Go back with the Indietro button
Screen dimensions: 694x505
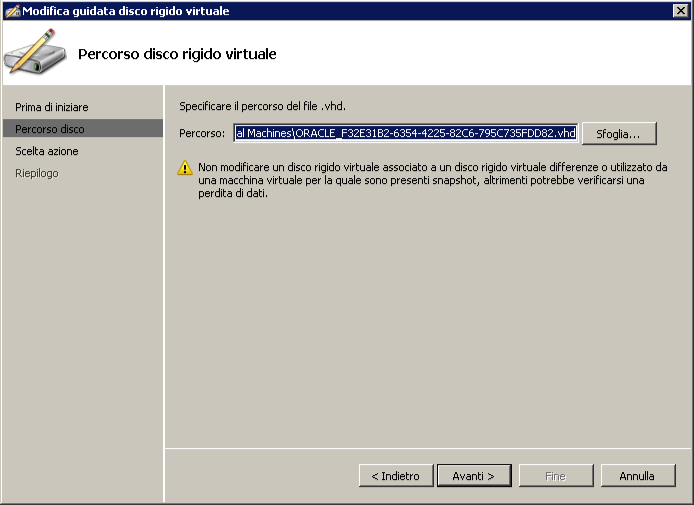coord(396,476)
